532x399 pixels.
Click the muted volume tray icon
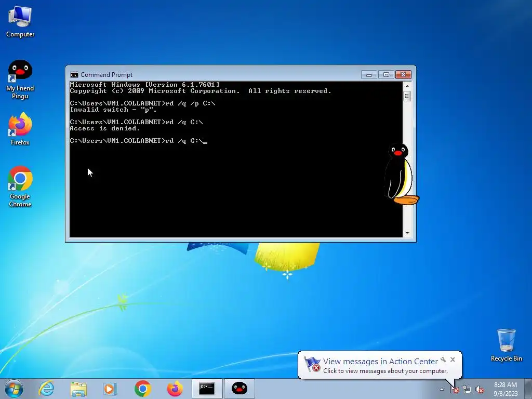[x=480, y=390]
